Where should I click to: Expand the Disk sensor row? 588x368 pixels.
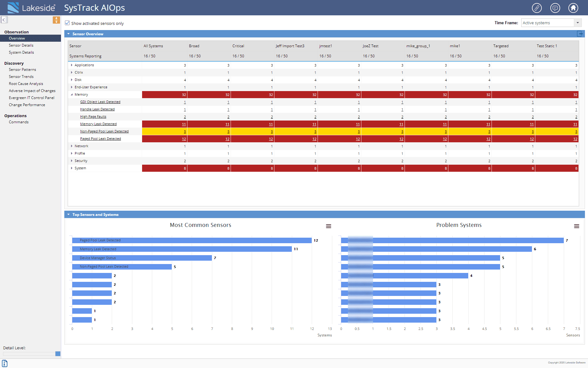coord(72,80)
